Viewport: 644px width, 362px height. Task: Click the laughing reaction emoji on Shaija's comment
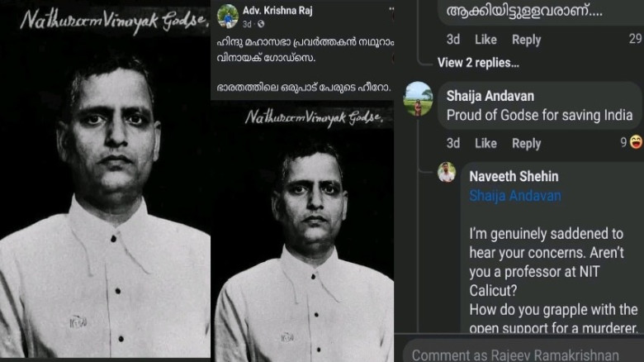tap(637, 142)
